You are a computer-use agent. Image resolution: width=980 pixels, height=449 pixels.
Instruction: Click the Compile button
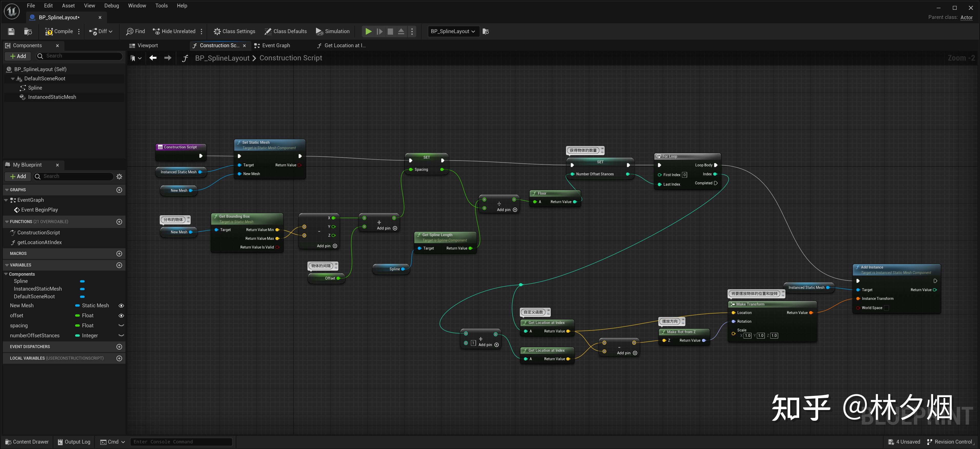click(59, 32)
